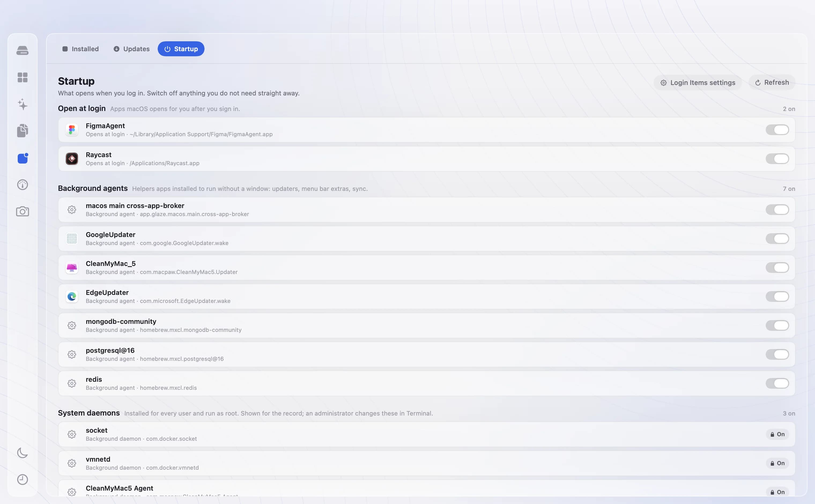Image resolution: width=815 pixels, height=504 pixels.
Task: Click the socket daemon gear icon
Action: 72,434
